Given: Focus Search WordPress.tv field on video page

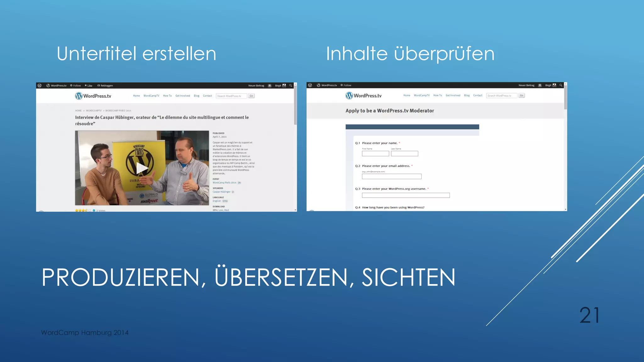Looking at the screenshot, I should 231,96.
